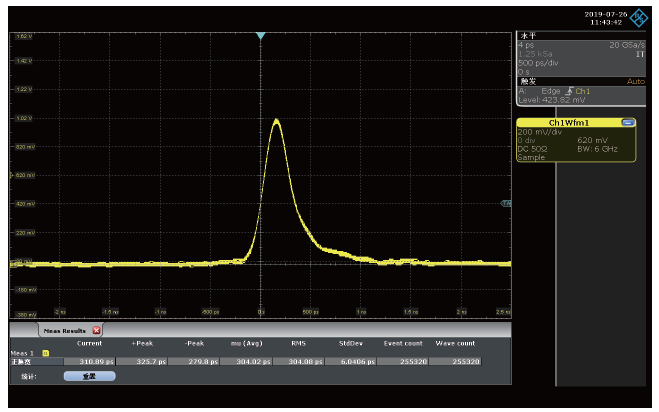
Task: Close the Meas Results tab
Action: [97, 330]
